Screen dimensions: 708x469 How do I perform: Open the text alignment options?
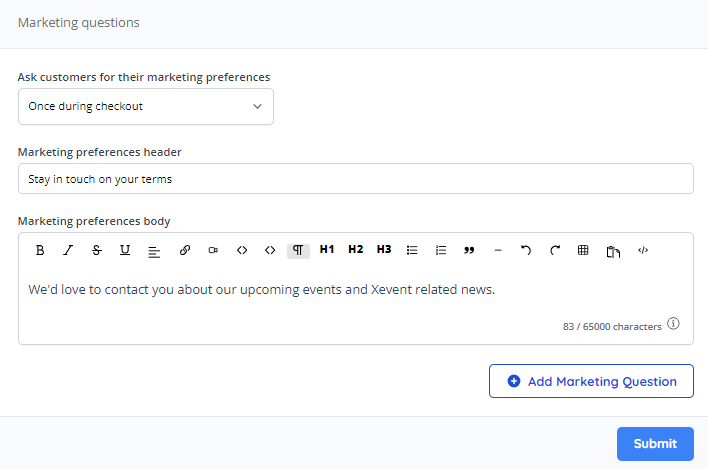click(154, 250)
